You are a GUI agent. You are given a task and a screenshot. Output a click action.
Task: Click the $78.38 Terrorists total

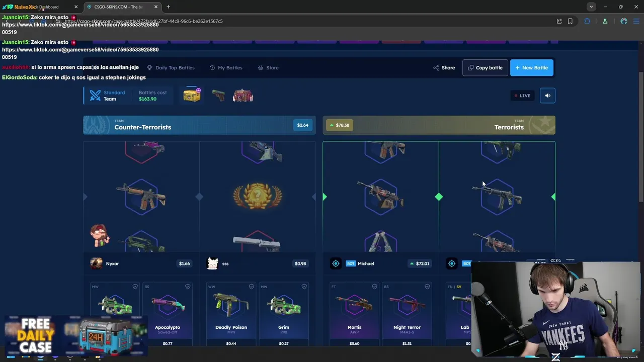point(340,125)
